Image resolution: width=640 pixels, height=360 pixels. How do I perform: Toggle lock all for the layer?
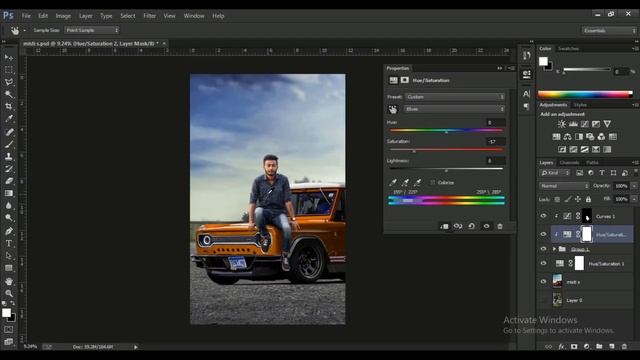tap(588, 199)
